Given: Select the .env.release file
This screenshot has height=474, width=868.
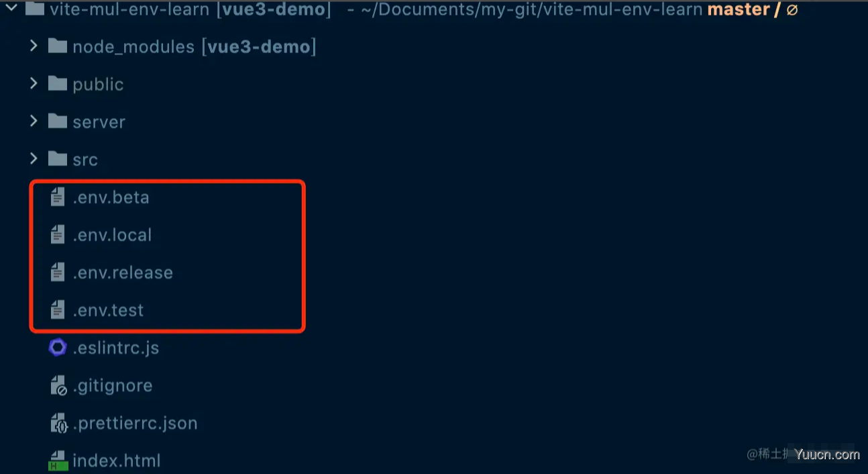Looking at the screenshot, I should coord(123,273).
